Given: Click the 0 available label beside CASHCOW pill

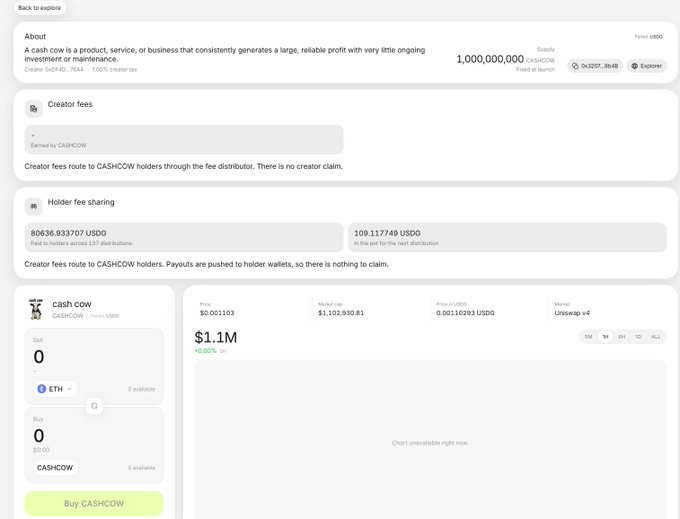Looking at the screenshot, I should point(141,467).
